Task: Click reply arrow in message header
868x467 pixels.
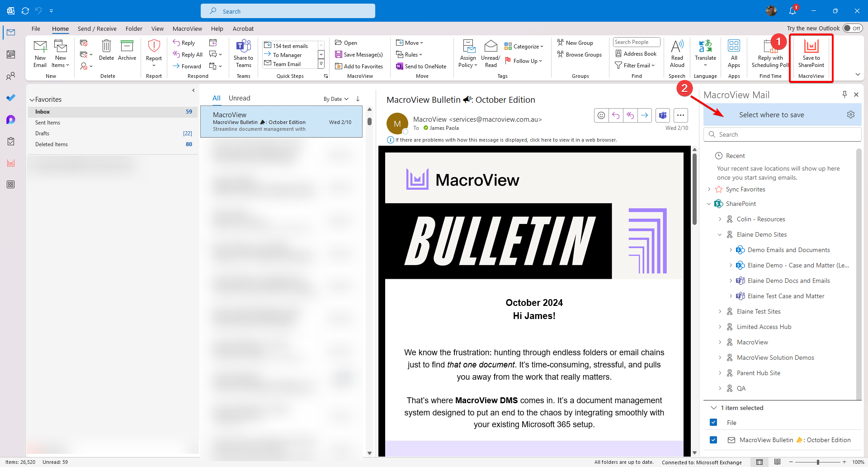Action: click(x=616, y=115)
